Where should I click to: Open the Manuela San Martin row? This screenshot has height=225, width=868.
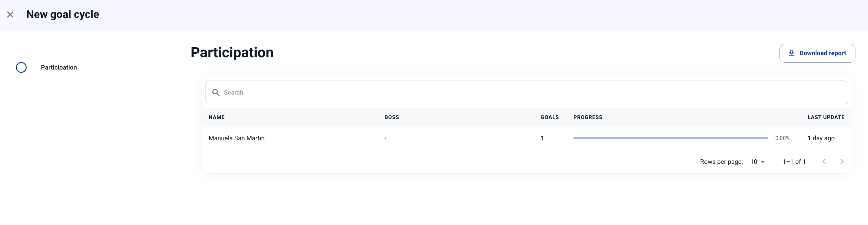pos(526,138)
